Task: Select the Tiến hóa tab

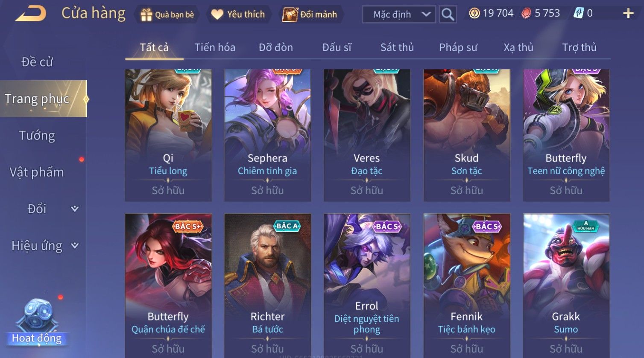Action: pos(215,47)
